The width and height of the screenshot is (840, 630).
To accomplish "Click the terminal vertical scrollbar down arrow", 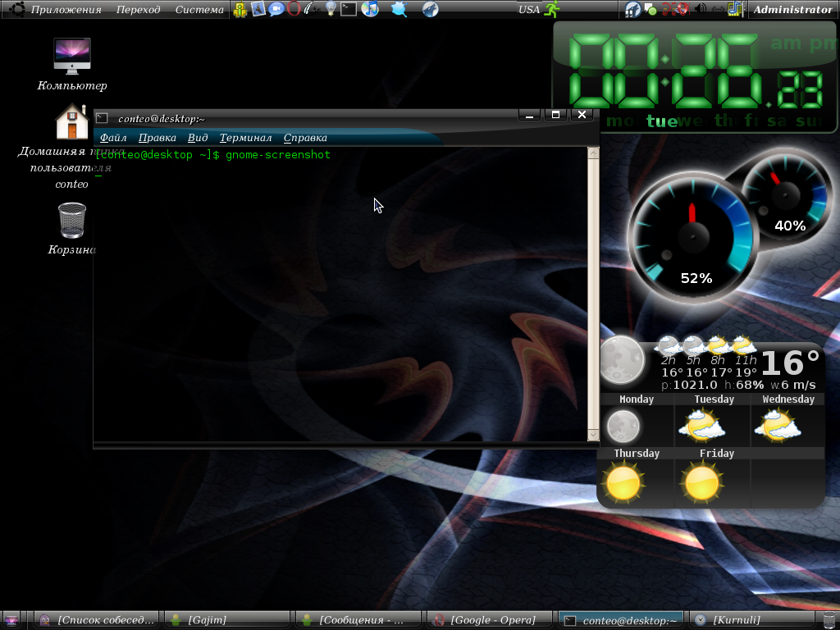I will 593,434.
